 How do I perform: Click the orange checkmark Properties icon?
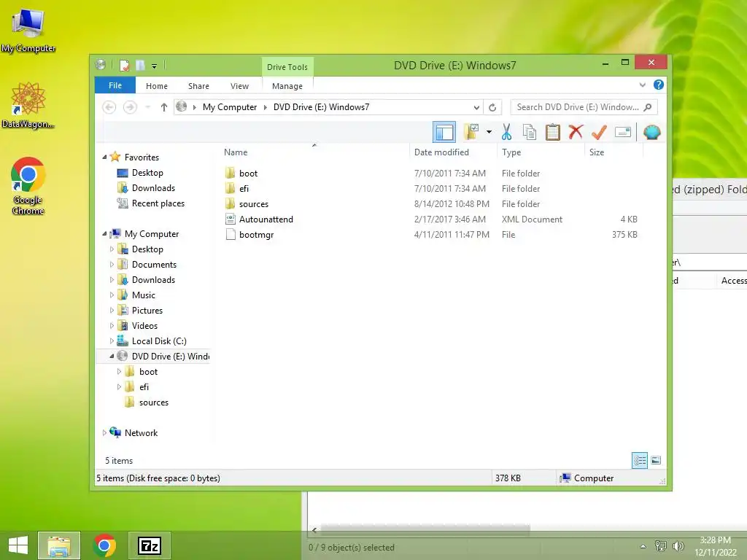tap(599, 132)
